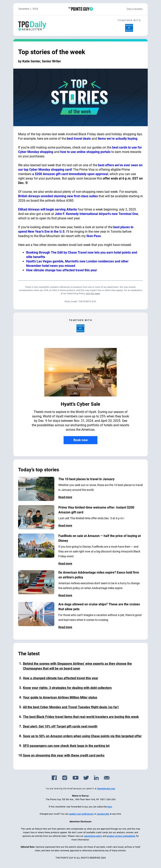Open the dogs on cruise ships thumbnail
Image resolution: width=161 pixels, height=868 pixels.
tap(36, 614)
